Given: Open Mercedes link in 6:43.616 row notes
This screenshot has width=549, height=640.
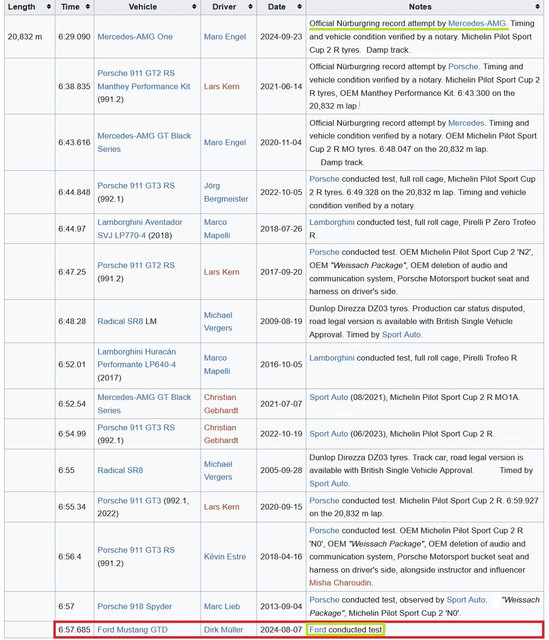Looking at the screenshot, I should point(466,123).
